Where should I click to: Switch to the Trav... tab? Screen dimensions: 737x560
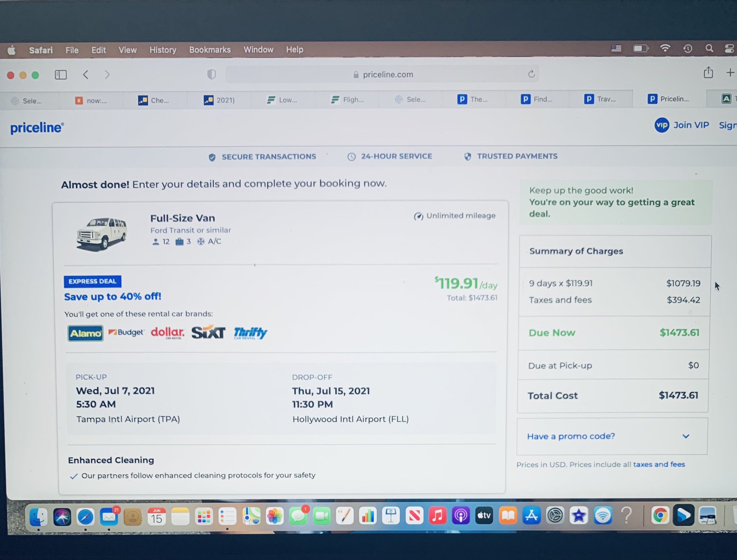(600, 99)
